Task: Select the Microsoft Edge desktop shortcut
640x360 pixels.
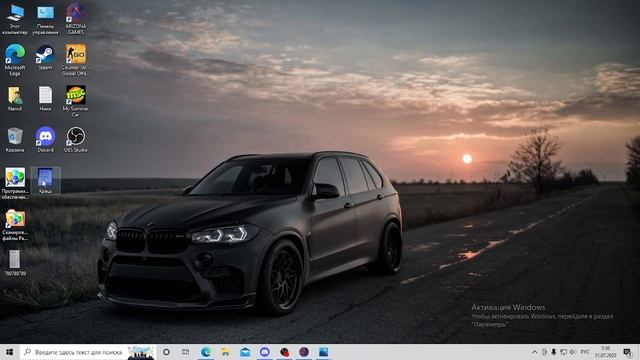Action: [x=15, y=60]
